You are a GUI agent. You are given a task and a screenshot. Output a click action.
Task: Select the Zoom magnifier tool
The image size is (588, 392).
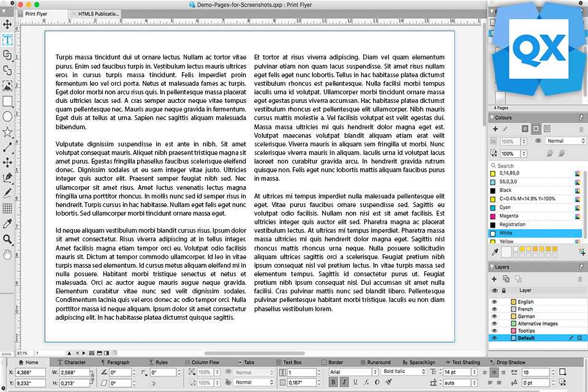tap(7, 239)
